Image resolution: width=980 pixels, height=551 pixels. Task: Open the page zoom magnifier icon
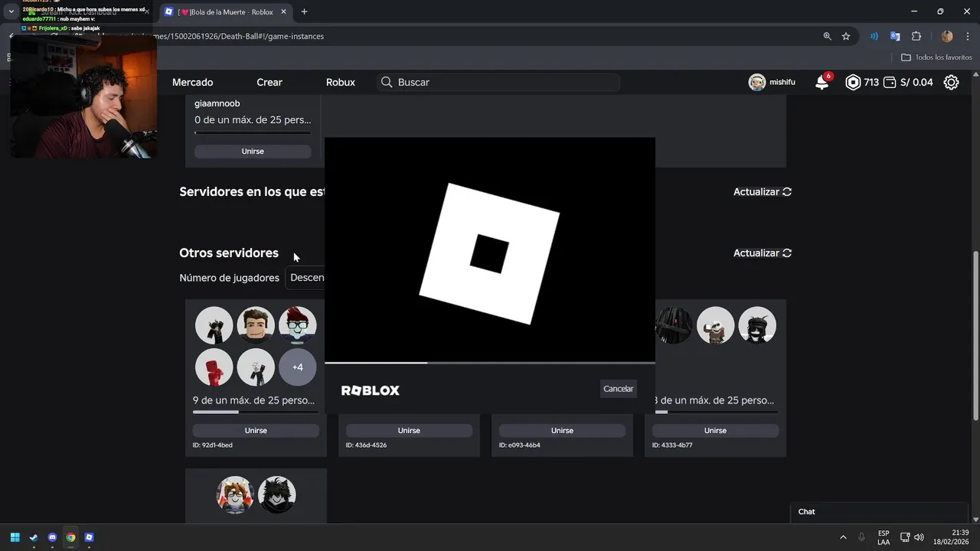coord(827,36)
